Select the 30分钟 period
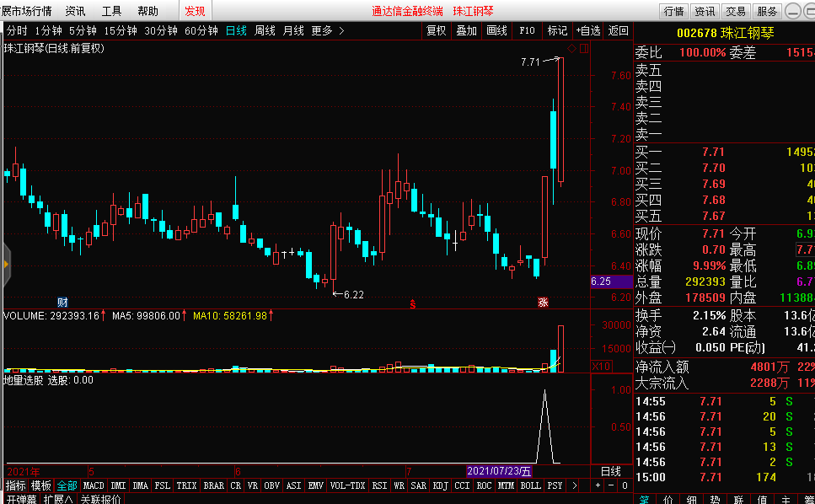815x504 pixels. (x=161, y=31)
